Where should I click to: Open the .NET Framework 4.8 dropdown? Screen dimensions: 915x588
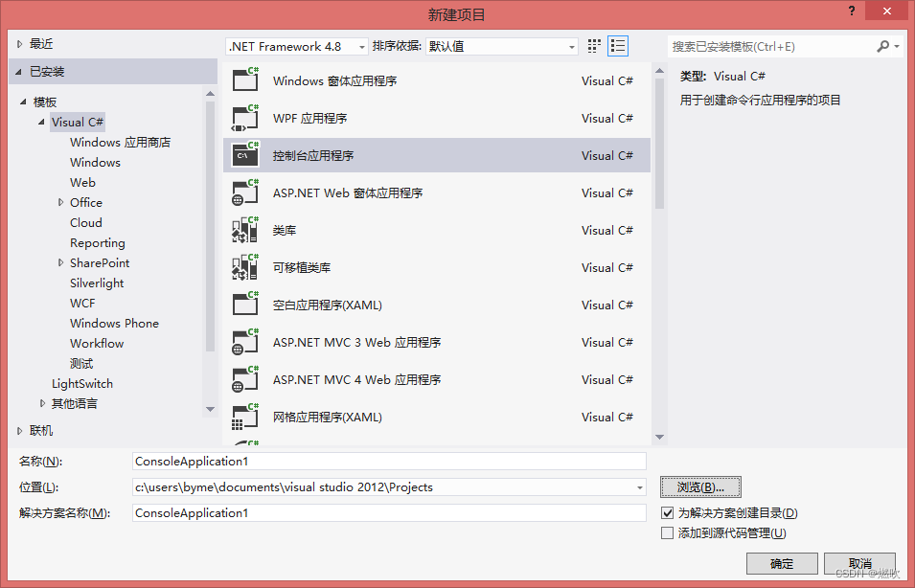(297, 47)
